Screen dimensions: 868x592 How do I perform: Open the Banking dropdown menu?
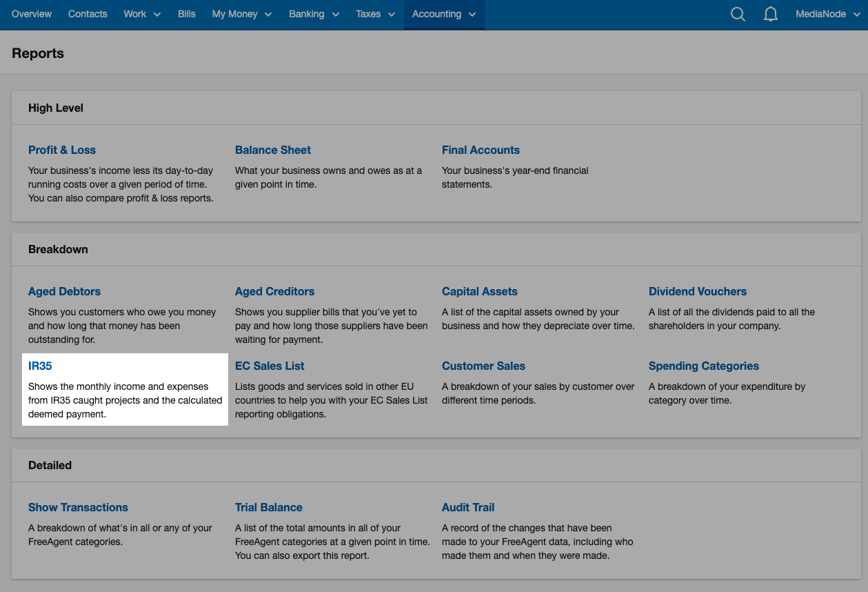tap(314, 14)
